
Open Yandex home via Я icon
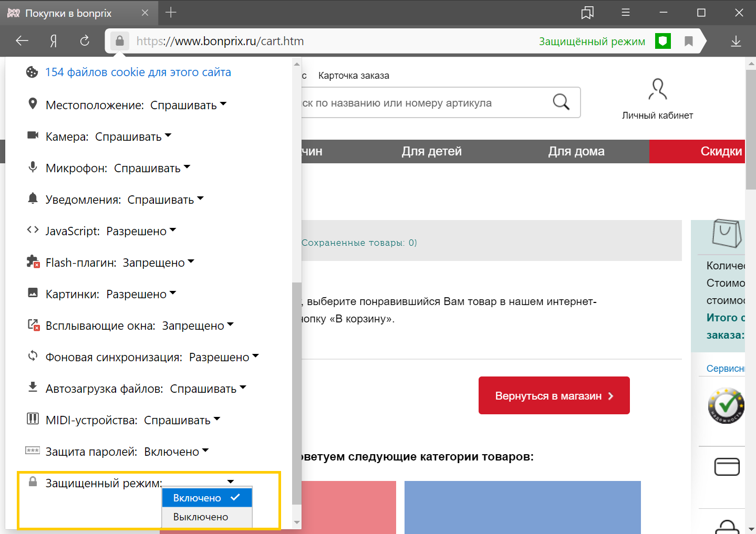[54, 41]
